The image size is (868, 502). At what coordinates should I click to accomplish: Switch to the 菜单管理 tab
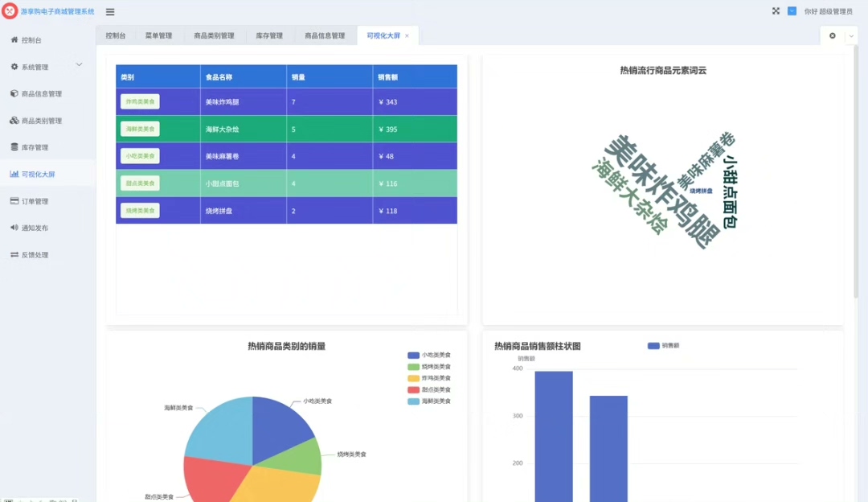pyautogui.click(x=159, y=35)
